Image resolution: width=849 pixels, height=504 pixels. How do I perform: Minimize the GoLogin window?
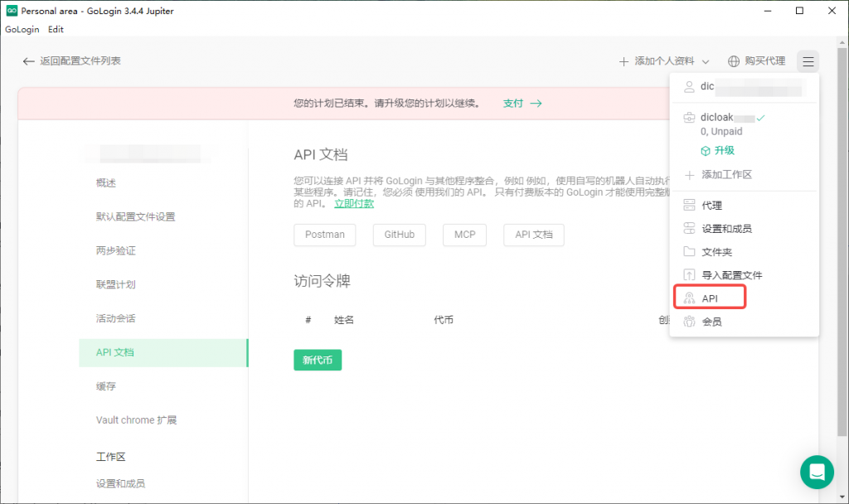point(767,11)
